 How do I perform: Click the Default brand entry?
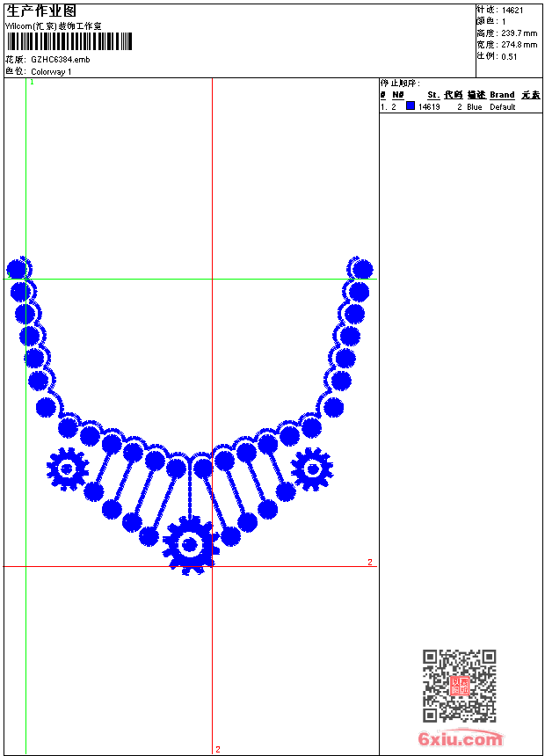(x=502, y=107)
